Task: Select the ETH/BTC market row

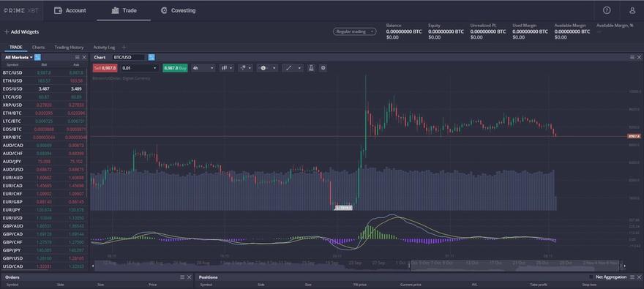Action: coord(45,113)
